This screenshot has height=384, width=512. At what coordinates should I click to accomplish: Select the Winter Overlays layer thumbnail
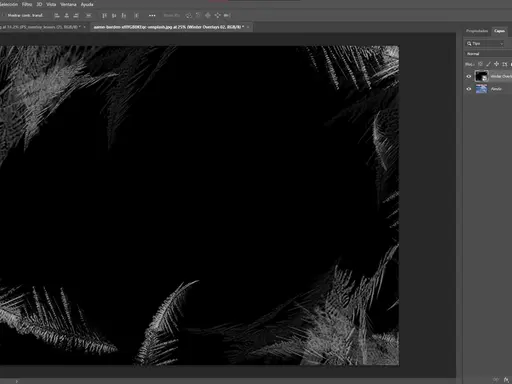[481, 76]
